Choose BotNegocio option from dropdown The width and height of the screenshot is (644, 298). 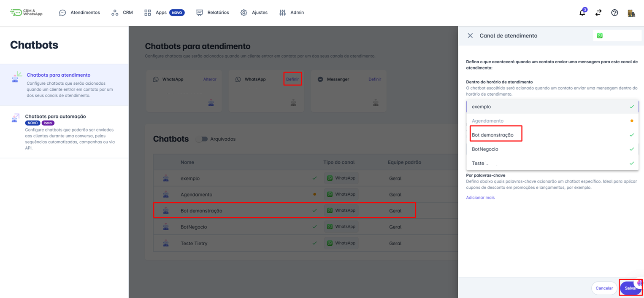pyautogui.click(x=485, y=149)
